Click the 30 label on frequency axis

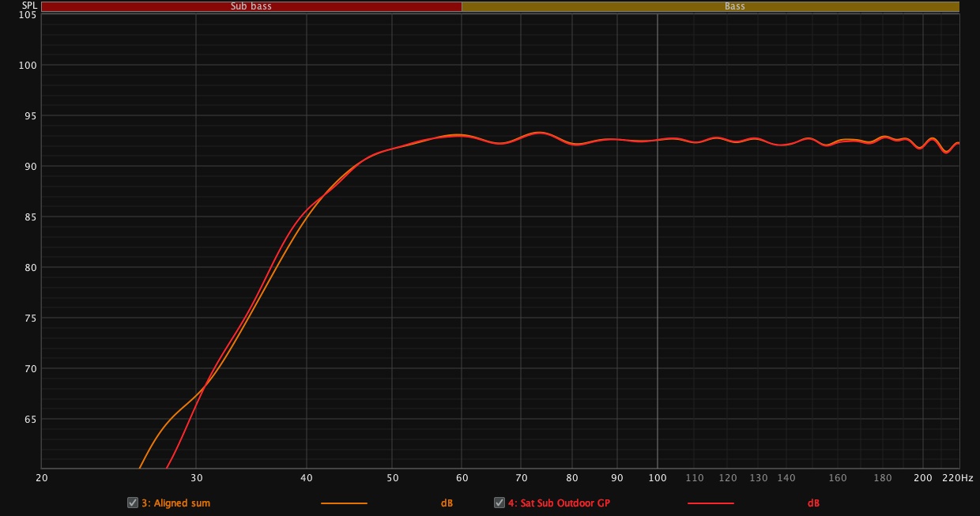pos(196,478)
